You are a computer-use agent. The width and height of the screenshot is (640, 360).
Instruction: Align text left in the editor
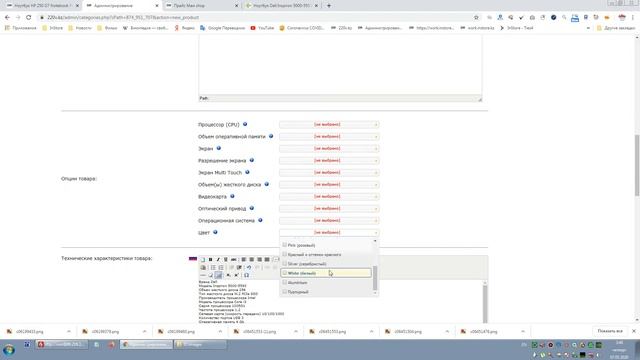244,260
